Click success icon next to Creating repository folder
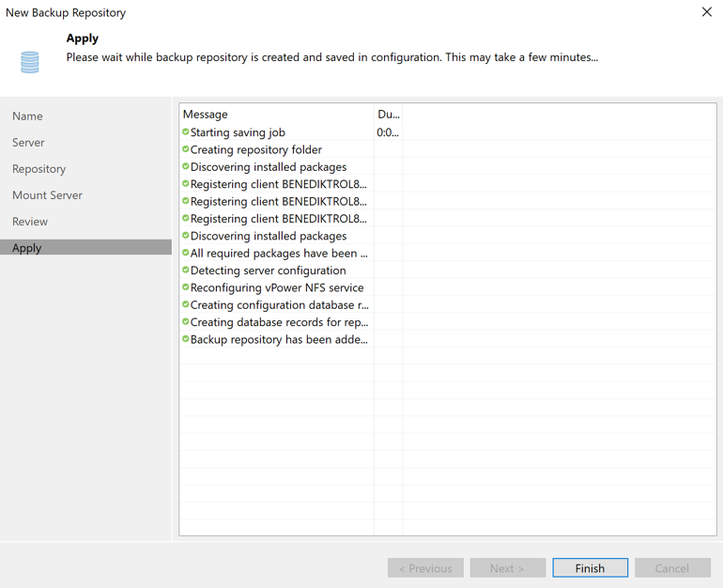This screenshot has height=588, width=723. point(186,149)
